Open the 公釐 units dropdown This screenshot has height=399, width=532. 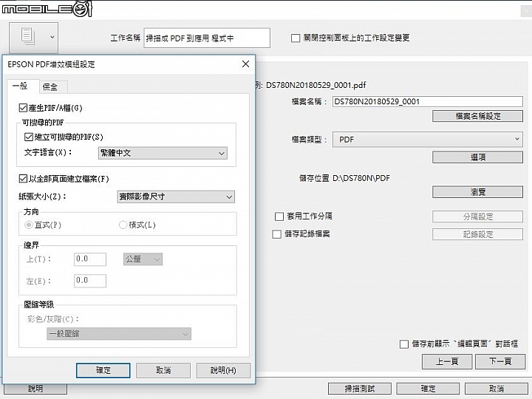(143, 259)
